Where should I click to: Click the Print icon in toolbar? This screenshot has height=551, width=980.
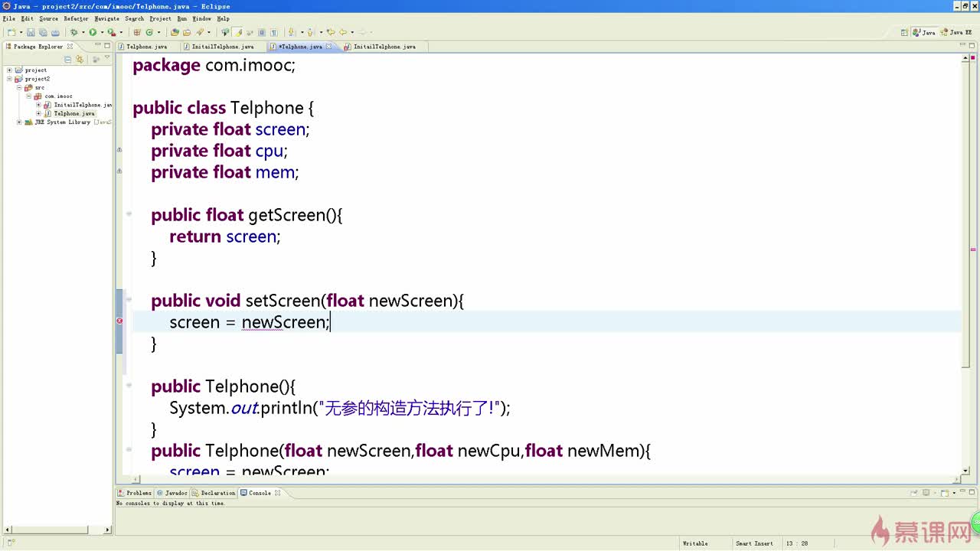(55, 32)
